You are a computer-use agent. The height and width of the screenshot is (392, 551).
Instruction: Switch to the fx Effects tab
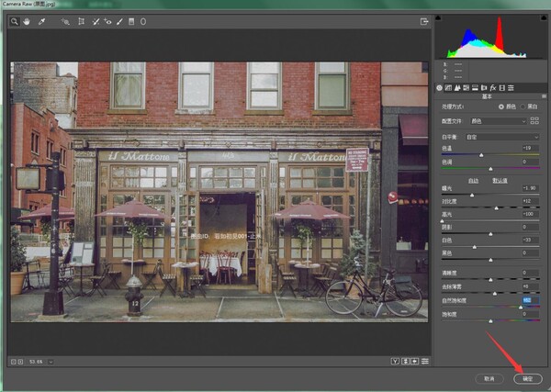[493, 88]
